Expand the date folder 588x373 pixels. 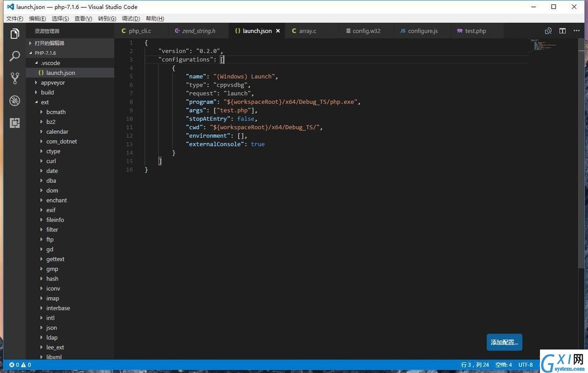(x=70, y=170)
